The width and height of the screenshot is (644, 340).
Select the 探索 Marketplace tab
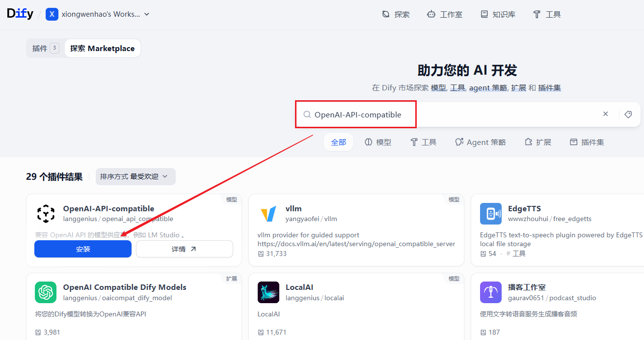[102, 48]
